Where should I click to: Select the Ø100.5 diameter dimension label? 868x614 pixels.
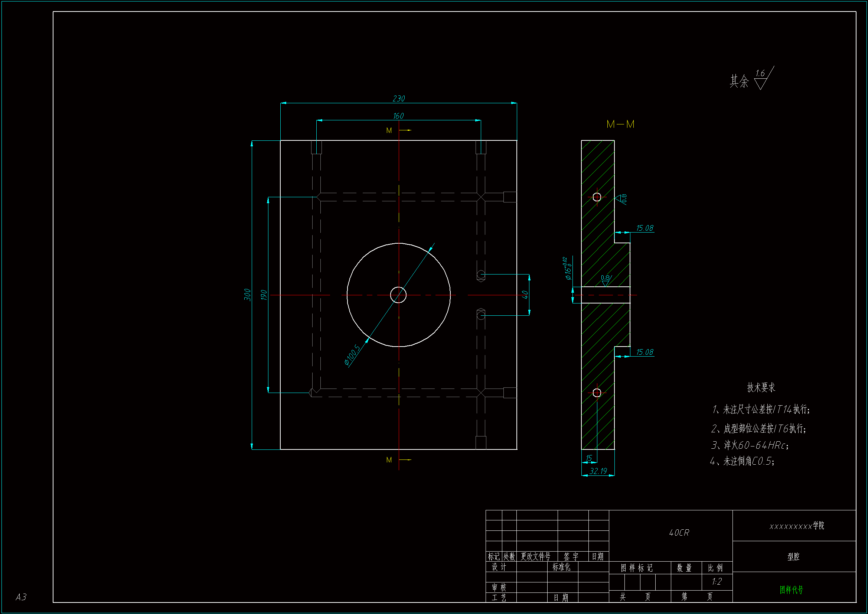coord(352,355)
